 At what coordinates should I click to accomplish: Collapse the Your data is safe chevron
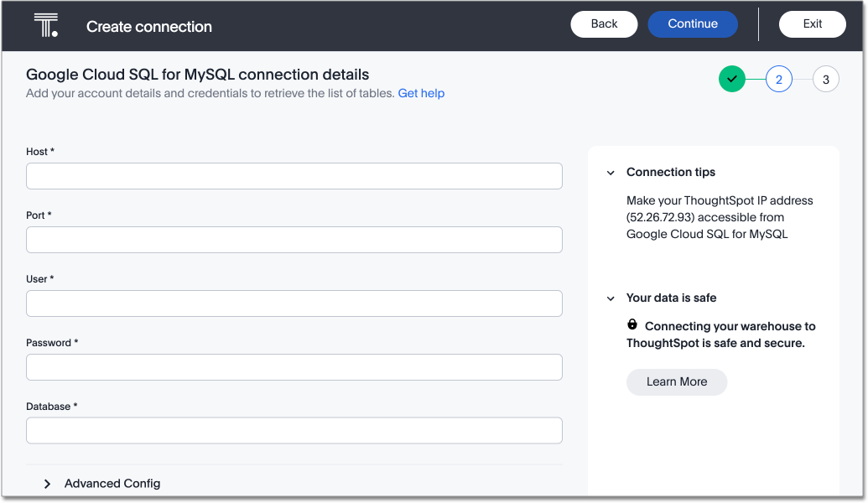pos(611,298)
